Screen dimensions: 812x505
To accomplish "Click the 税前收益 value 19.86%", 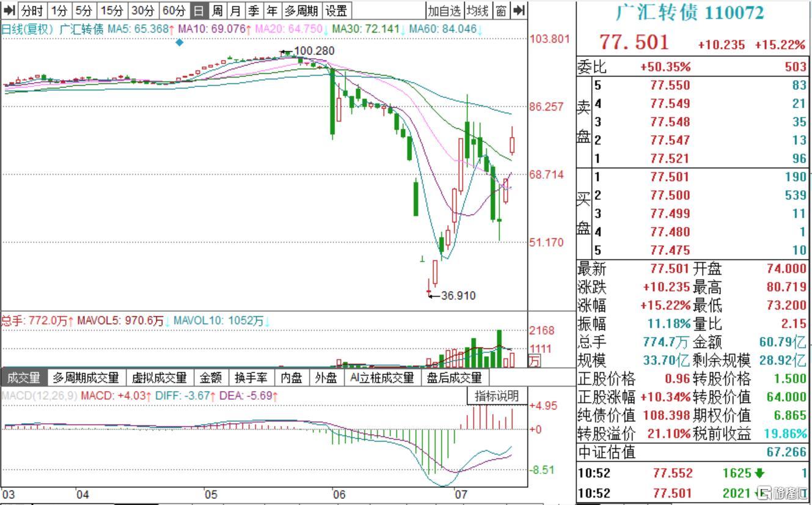I will click(x=786, y=433).
